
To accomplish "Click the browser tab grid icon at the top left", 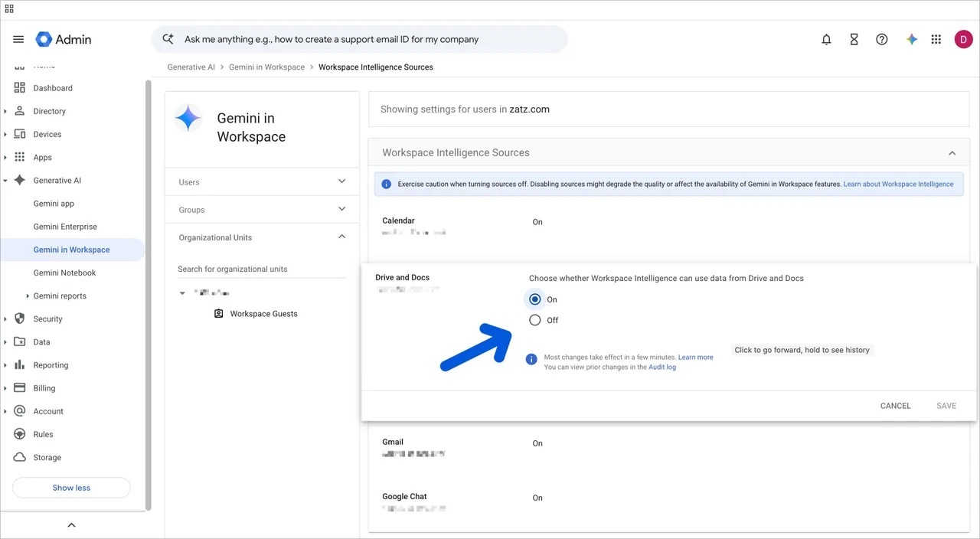I will click(9, 8).
